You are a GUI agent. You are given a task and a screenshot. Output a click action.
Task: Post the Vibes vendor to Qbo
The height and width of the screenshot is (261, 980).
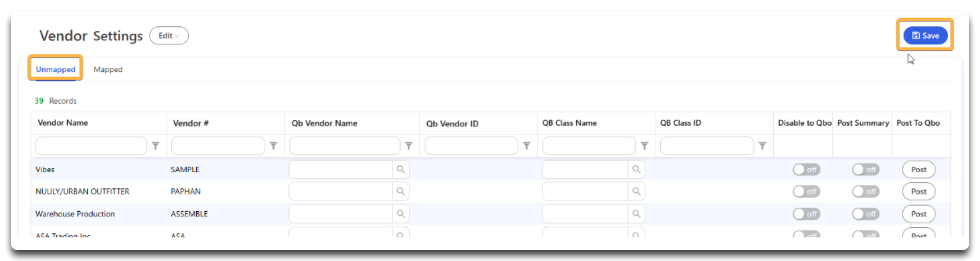click(x=919, y=170)
